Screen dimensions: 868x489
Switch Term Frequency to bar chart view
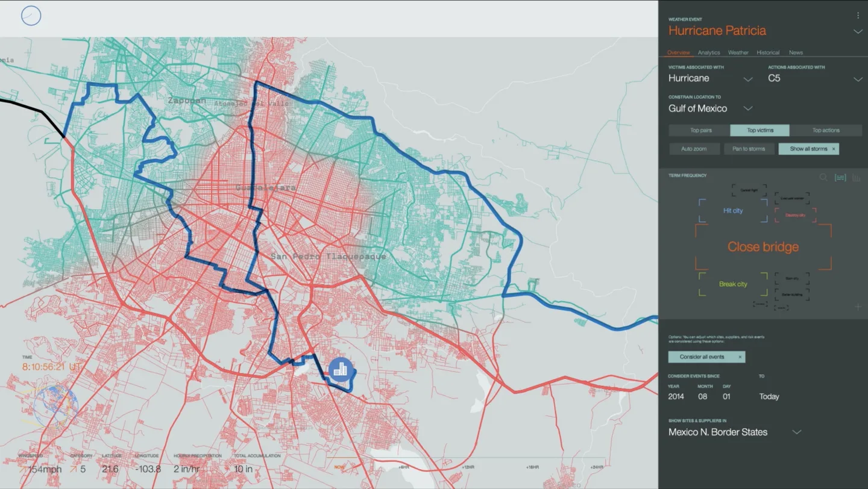tap(857, 178)
